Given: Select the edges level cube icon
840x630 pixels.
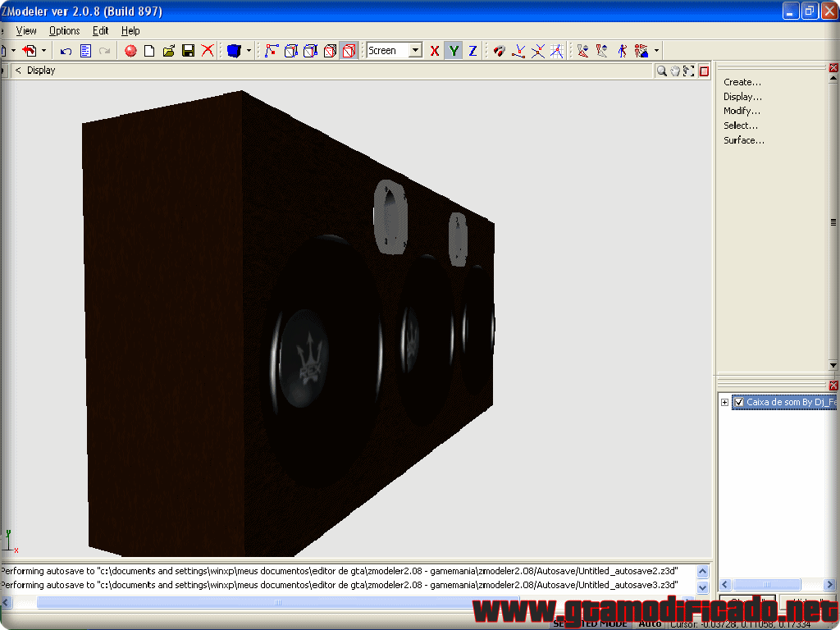Looking at the screenshot, I should pyautogui.click(x=291, y=51).
